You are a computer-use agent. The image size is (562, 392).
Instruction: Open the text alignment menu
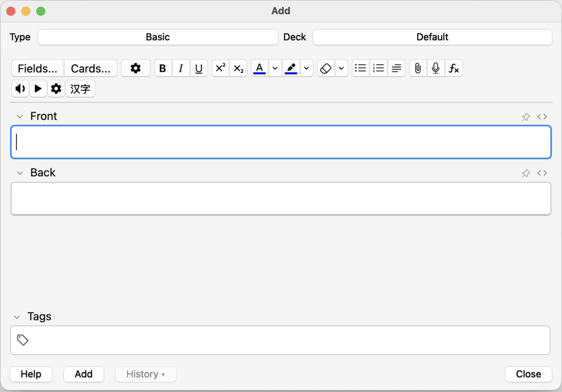click(x=396, y=68)
